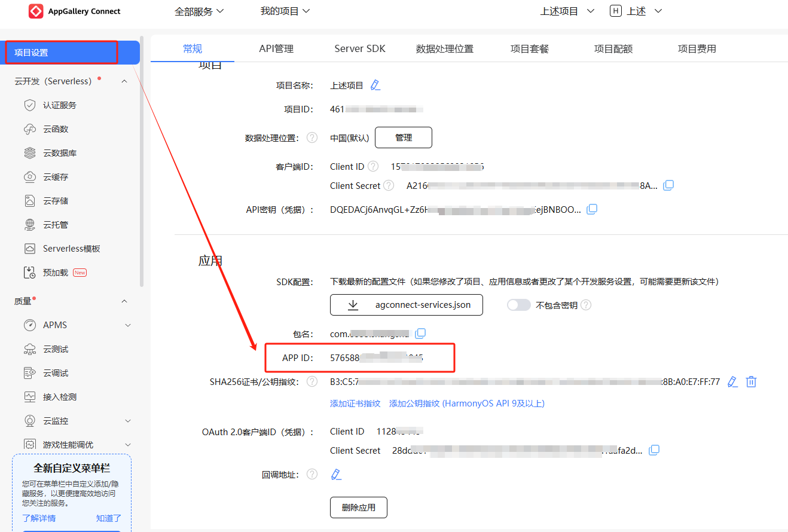Click the APMS gauge icon

click(30, 325)
